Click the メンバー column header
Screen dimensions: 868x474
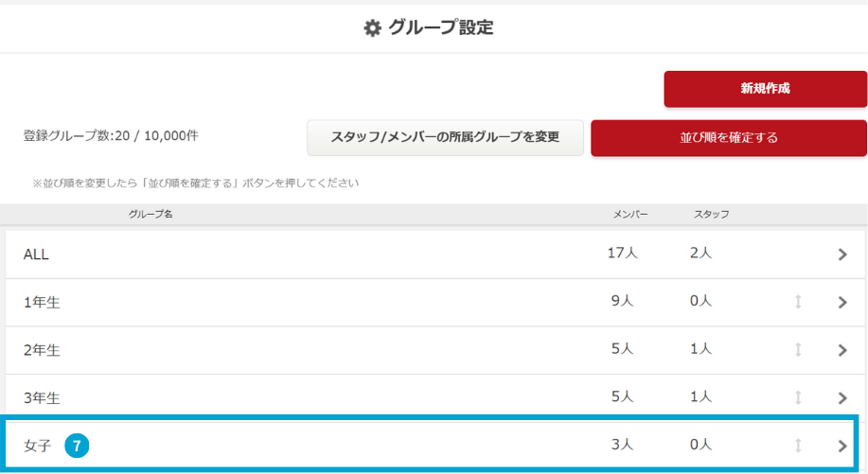pyautogui.click(x=630, y=215)
